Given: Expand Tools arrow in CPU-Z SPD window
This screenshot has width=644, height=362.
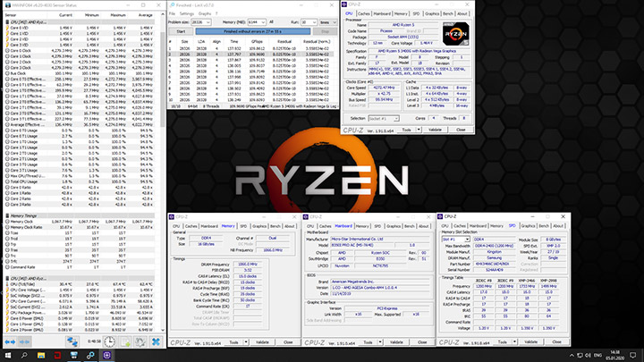Looking at the screenshot, I should coord(514,341).
